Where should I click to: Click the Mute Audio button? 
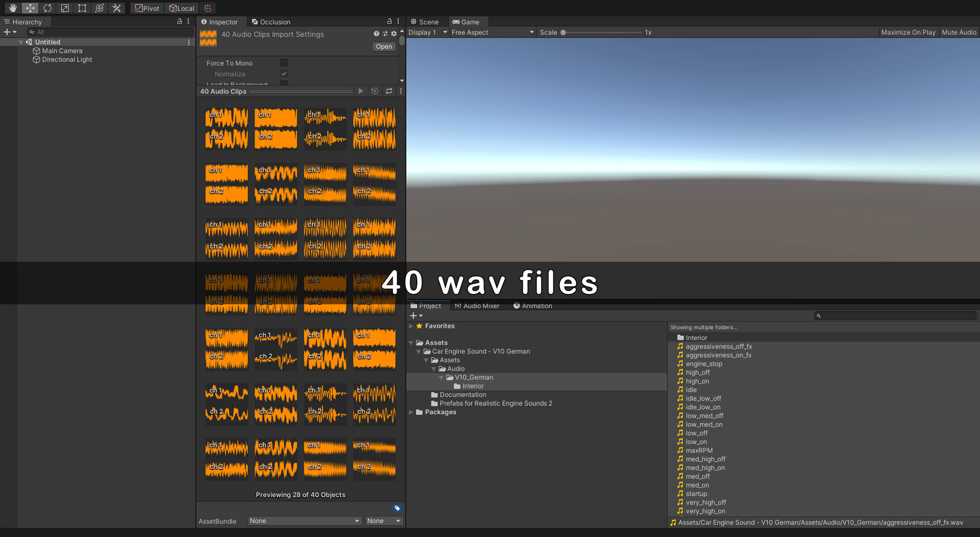959,32
